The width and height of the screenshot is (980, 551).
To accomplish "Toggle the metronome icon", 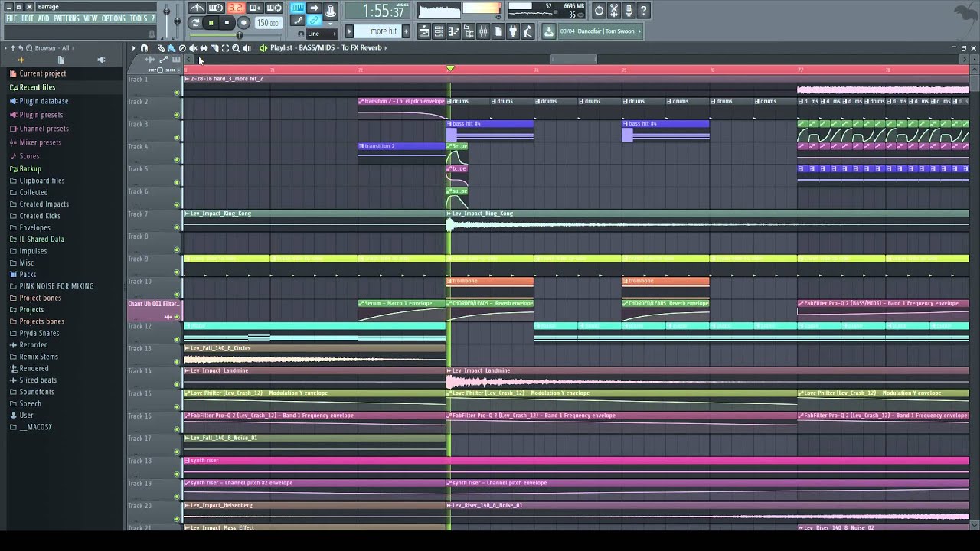I will click(x=197, y=8).
